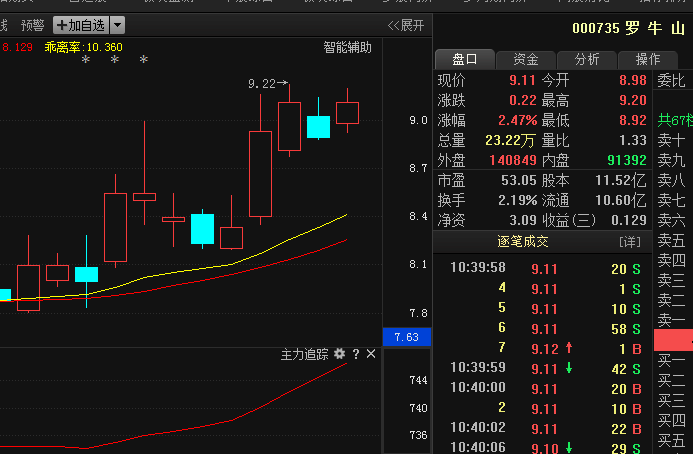Switch to the 分析 tab
693x454 pixels.
pos(587,59)
